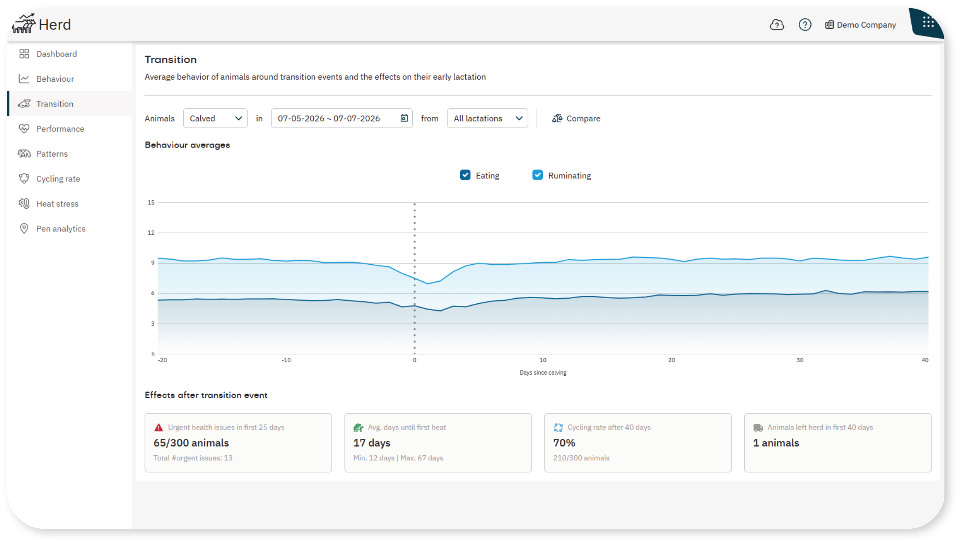Open the All lactations dropdown
Screen dimensions: 967x560
tap(487, 118)
